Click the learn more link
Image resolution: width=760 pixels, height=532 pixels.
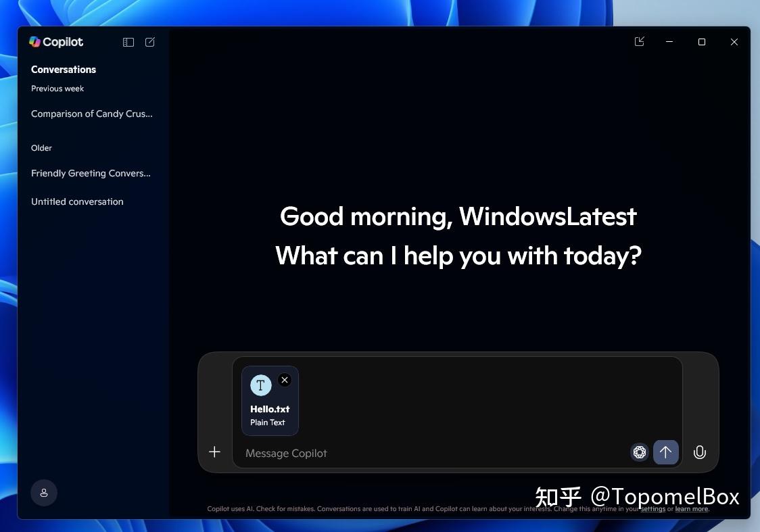tap(691, 508)
